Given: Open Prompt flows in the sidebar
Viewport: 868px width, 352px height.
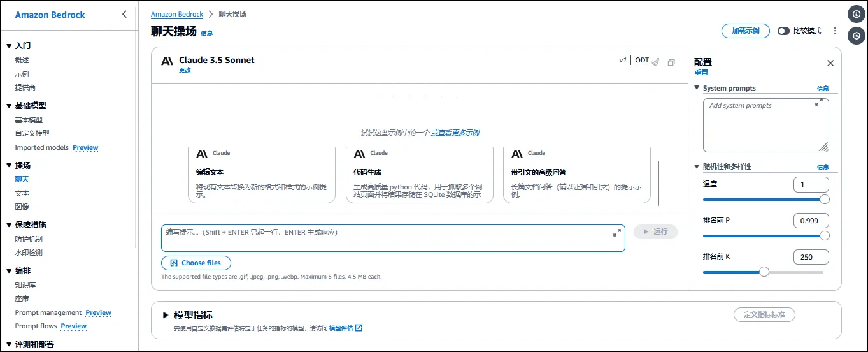Looking at the screenshot, I should [x=36, y=326].
